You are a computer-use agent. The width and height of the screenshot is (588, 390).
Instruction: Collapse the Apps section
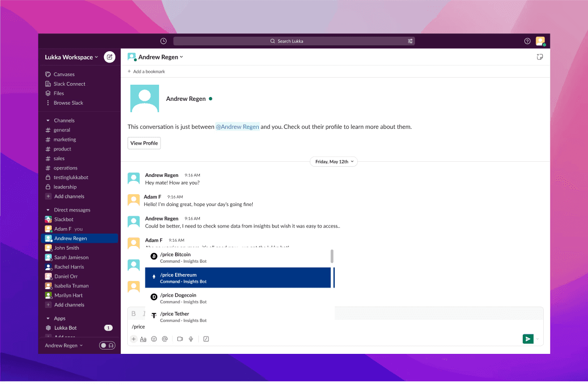pos(47,318)
